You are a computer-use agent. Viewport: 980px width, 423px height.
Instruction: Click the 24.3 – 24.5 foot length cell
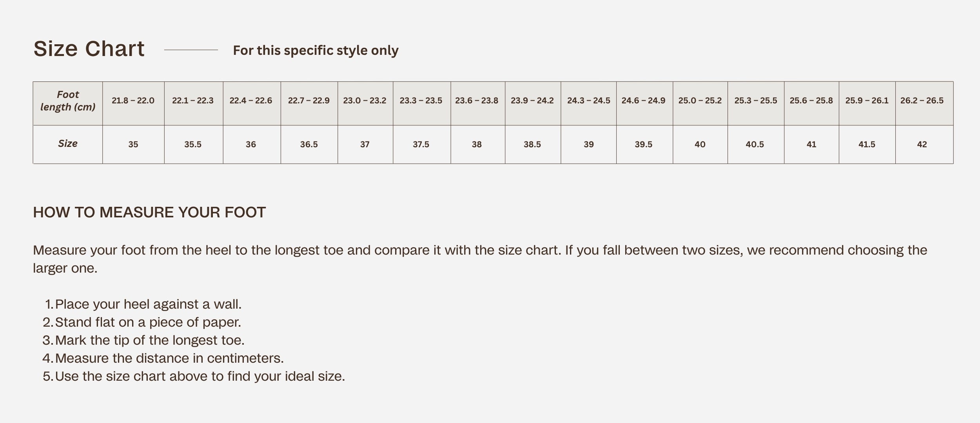[x=588, y=101]
